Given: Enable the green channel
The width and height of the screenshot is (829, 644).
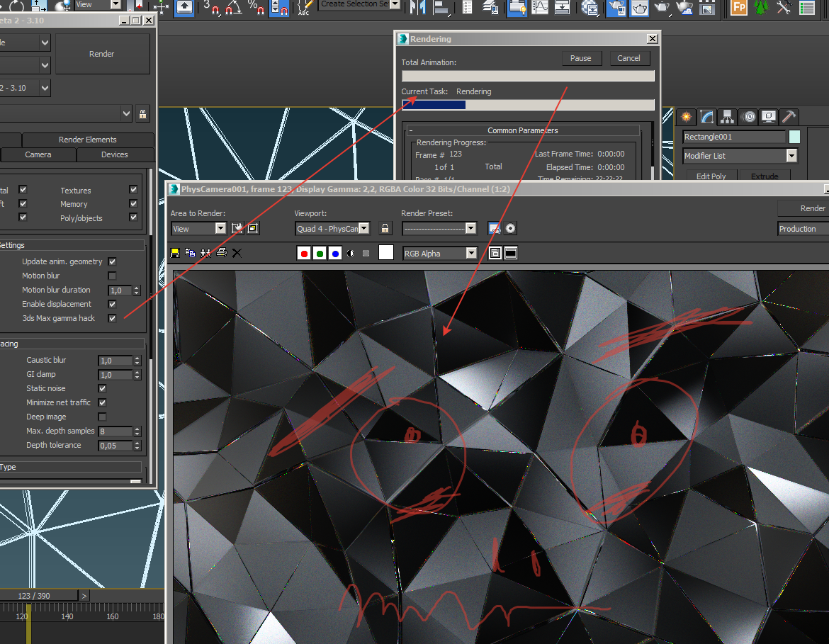Looking at the screenshot, I should click(320, 254).
